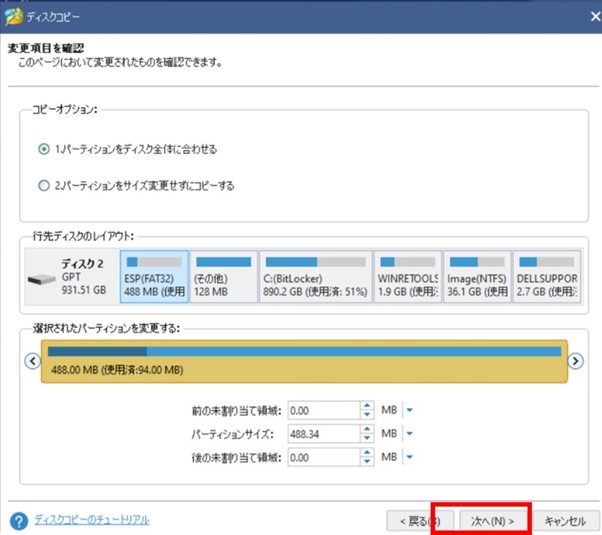This screenshot has height=535, width=602.
Task: Click right arrow to next partition
Action: 576,361
